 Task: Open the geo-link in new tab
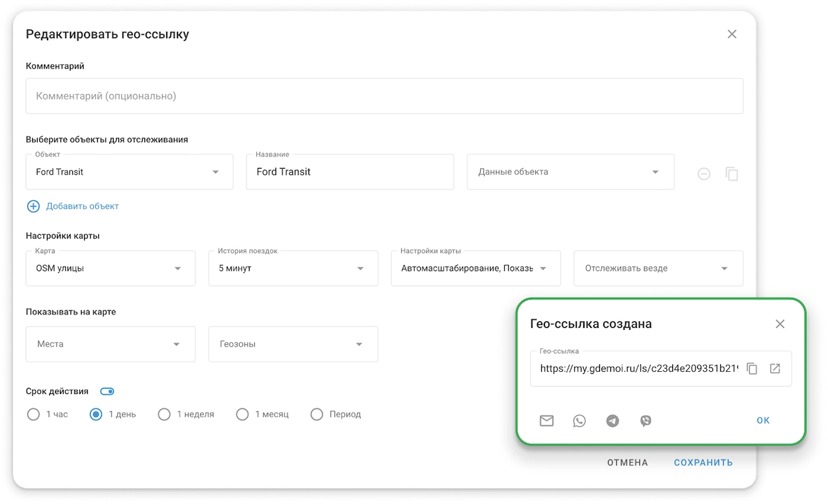[775, 369]
